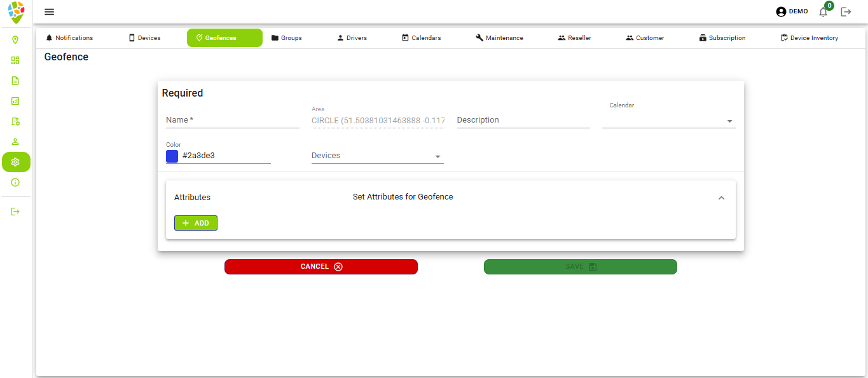This screenshot has width=868, height=378.
Task: Click the green ADD attribute button
Action: coord(196,223)
